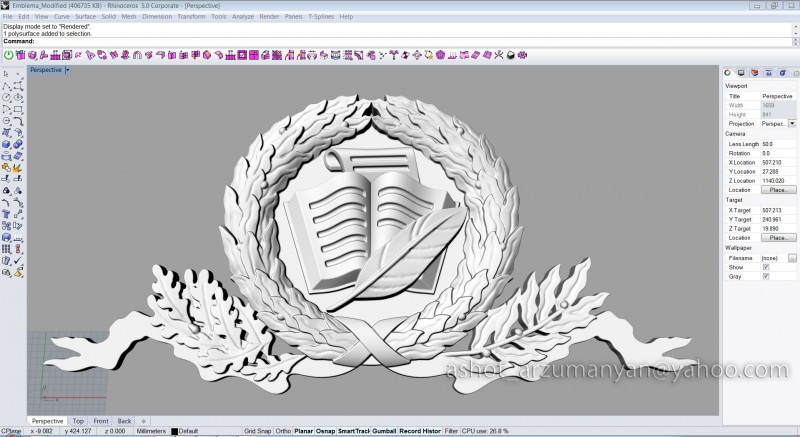Viewport: 800px width, 437px height.
Task: Click the X Location value field
Action: [779, 162]
